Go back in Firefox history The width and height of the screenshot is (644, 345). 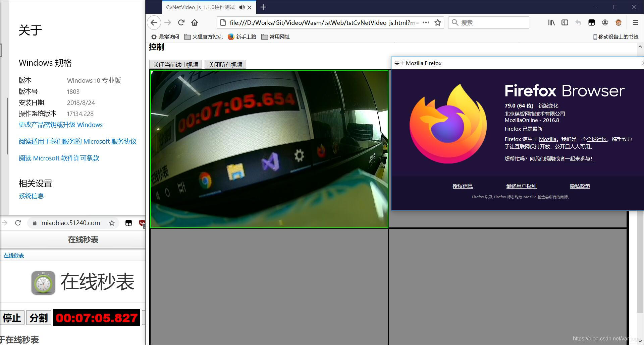(x=154, y=22)
